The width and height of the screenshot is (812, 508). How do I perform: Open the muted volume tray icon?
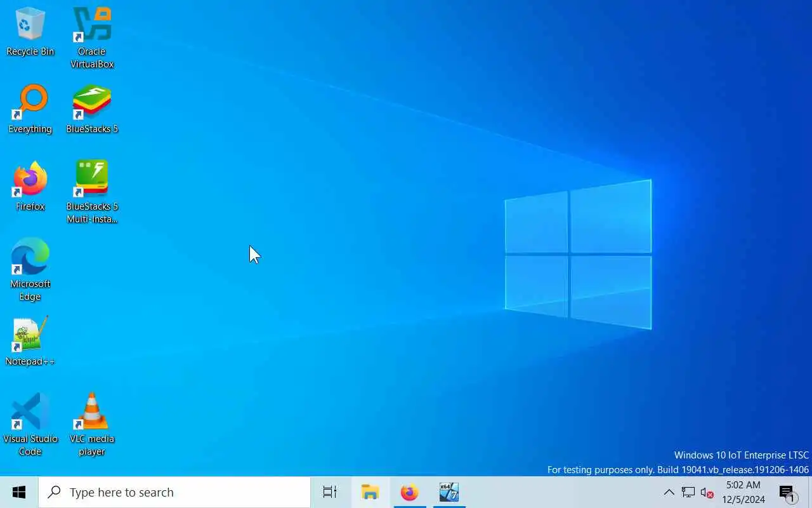pos(707,492)
